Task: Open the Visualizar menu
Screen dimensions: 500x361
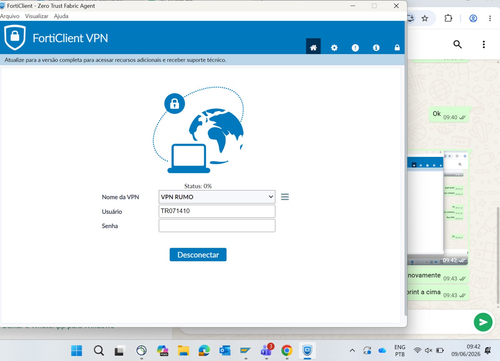Action: [36, 16]
